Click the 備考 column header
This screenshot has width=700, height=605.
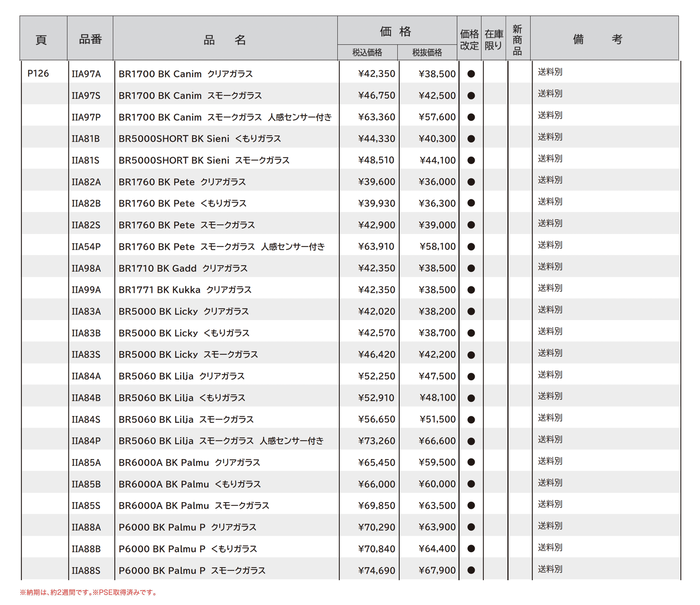tap(598, 39)
